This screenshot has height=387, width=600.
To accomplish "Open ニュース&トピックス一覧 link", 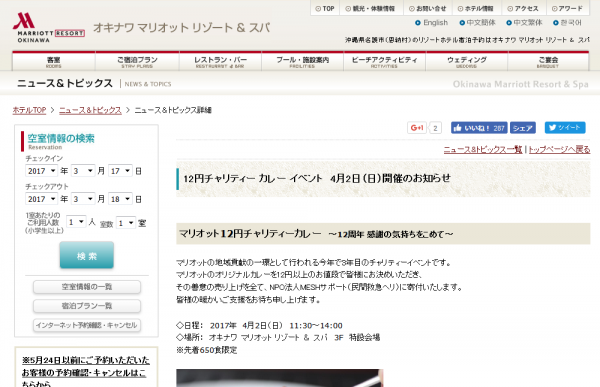I will pos(483,150).
